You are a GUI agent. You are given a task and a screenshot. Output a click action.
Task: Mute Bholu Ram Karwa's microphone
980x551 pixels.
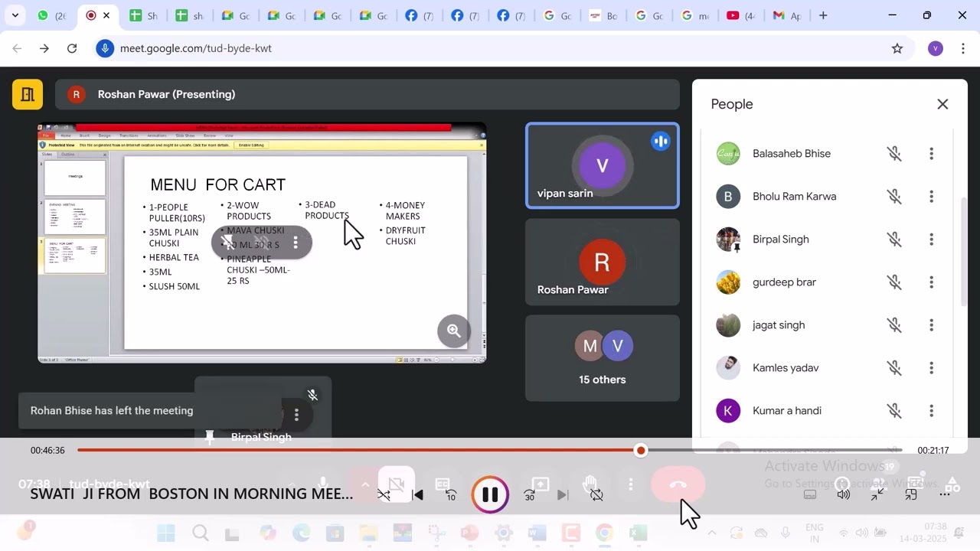click(x=893, y=197)
